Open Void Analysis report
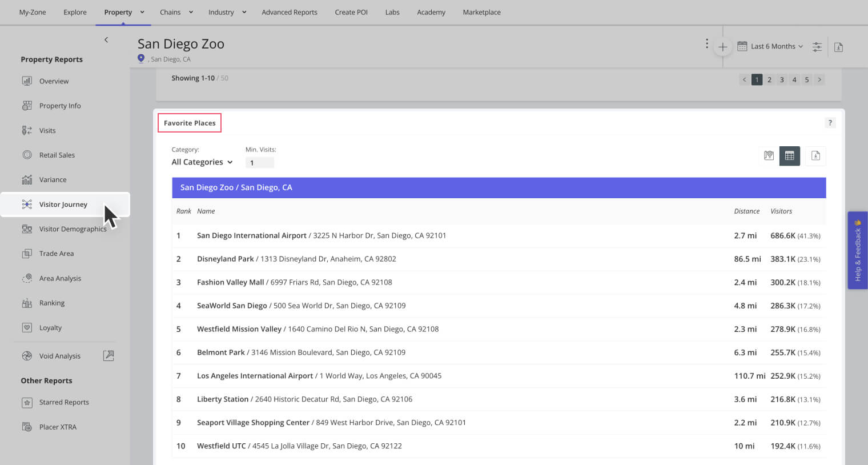 pyautogui.click(x=59, y=356)
